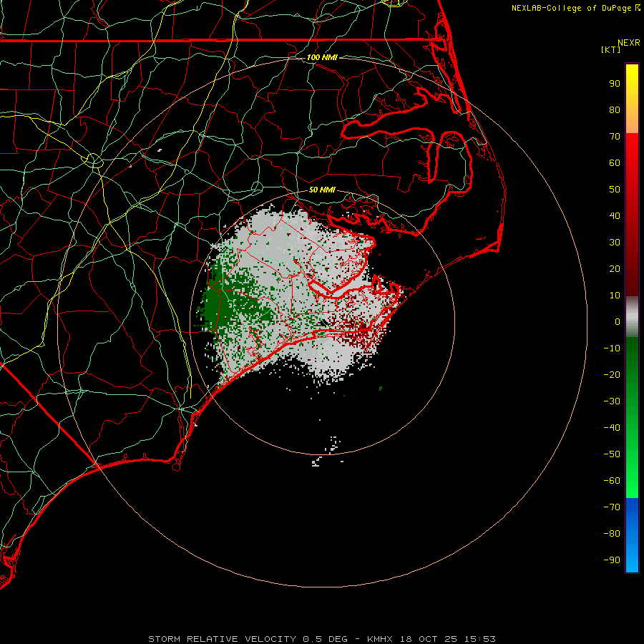Click the 0 value on velocity scale
Image resolution: width=644 pixels, height=644 pixels.
point(618,321)
